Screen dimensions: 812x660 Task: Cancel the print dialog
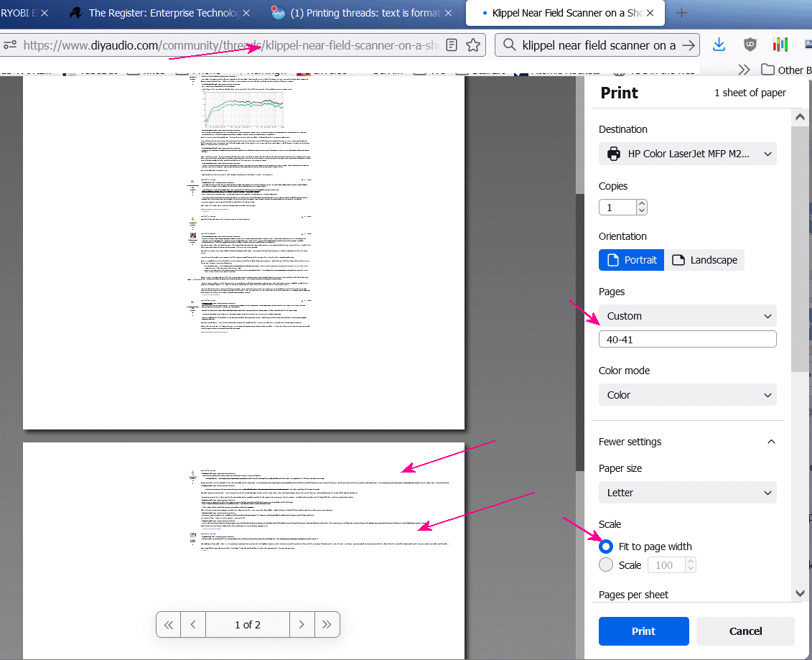[x=745, y=631]
